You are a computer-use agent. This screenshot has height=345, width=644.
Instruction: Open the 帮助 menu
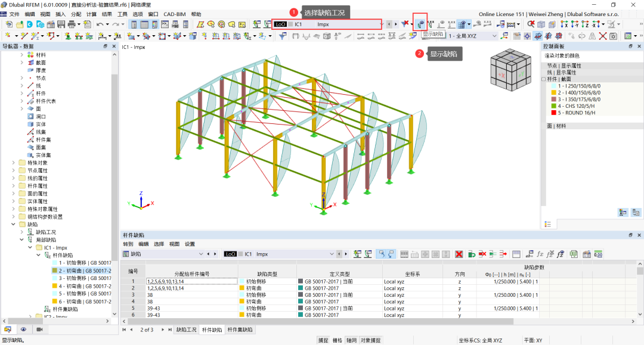tap(196, 14)
